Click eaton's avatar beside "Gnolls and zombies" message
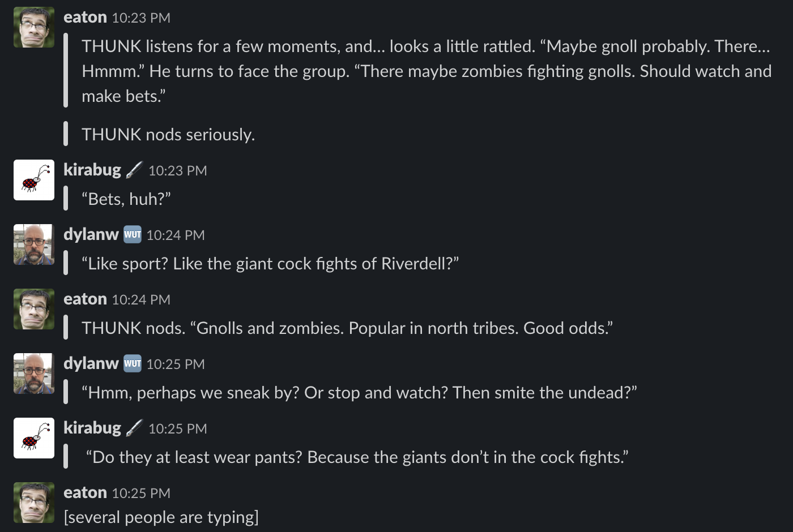The width and height of the screenshot is (793, 532). click(34, 309)
